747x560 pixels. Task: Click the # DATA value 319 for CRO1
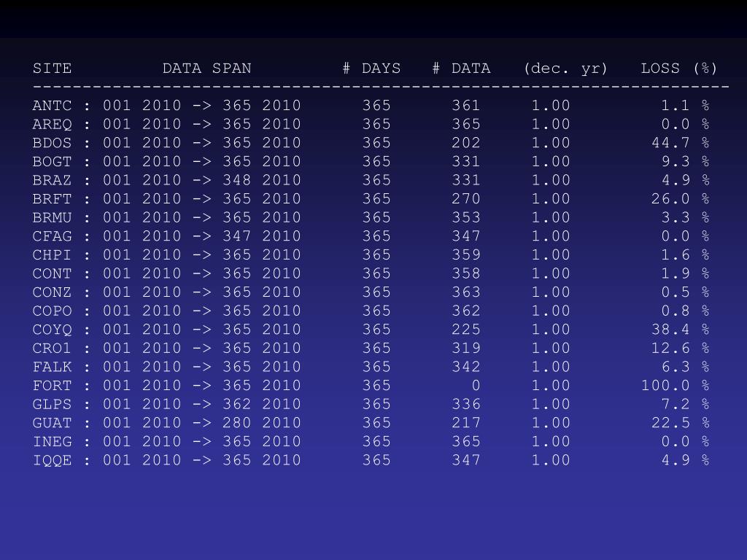[x=466, y=348]
